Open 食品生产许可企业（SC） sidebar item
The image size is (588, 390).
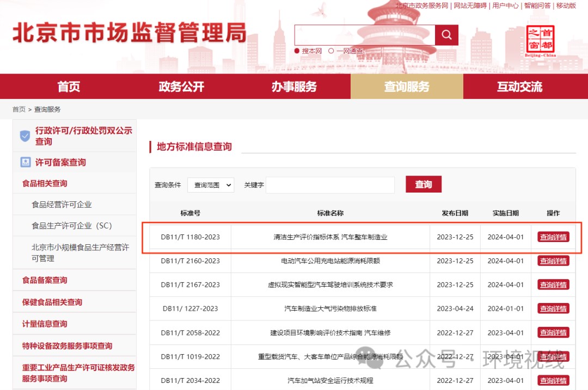point(72,226)
